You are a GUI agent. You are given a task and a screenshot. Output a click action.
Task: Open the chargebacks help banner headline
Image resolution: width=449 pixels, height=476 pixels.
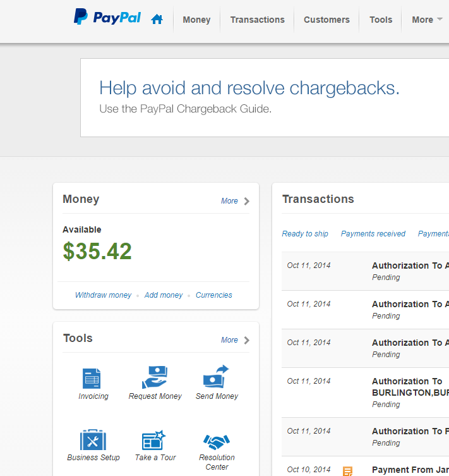[249, 88]
